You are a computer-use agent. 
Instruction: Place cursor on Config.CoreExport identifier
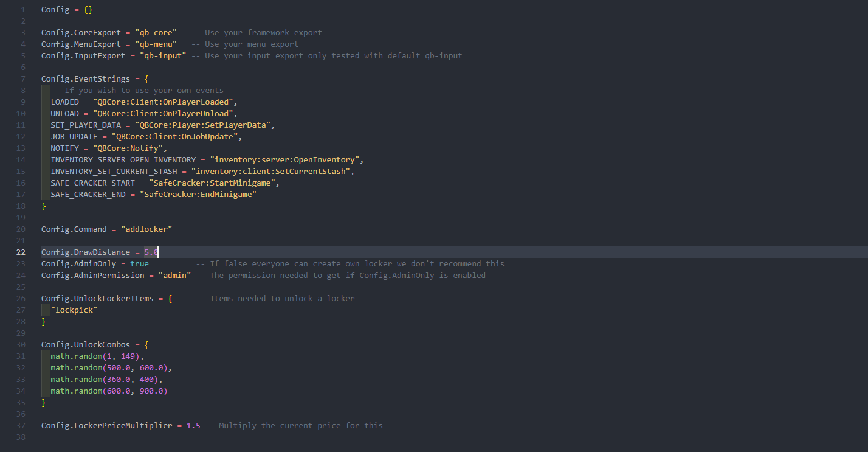pyautogui.click(x=81, y=33)
